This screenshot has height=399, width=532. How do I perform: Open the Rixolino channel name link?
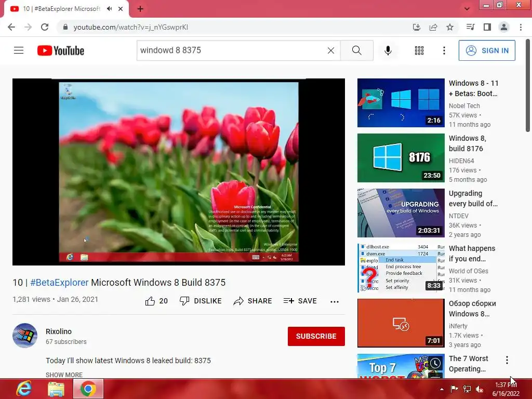coord(59,331)
